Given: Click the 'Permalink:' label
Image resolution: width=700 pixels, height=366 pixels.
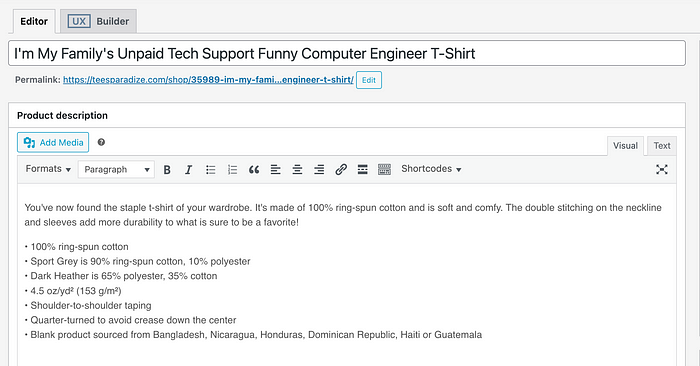Looking at the screenshot, I should click(38, 80).
